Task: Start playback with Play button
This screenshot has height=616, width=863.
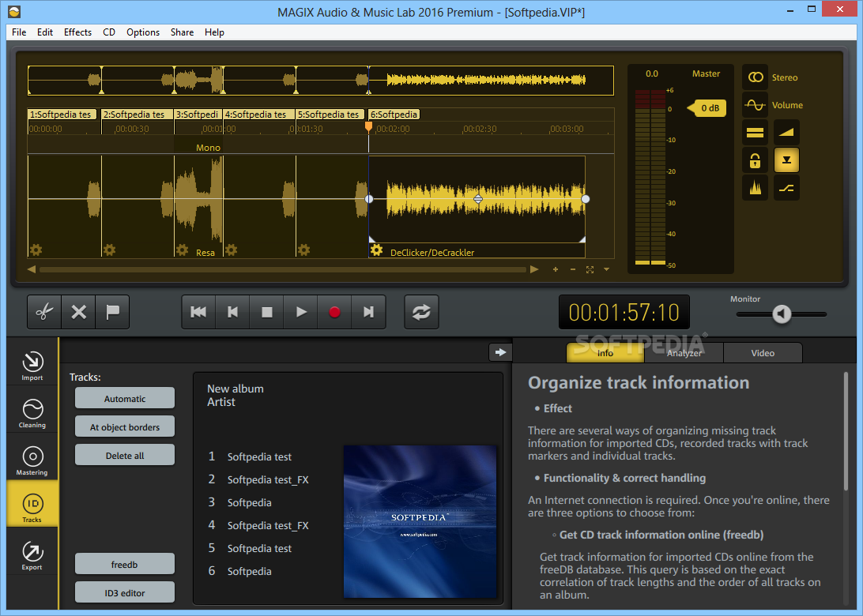Action: click(301, 312)
